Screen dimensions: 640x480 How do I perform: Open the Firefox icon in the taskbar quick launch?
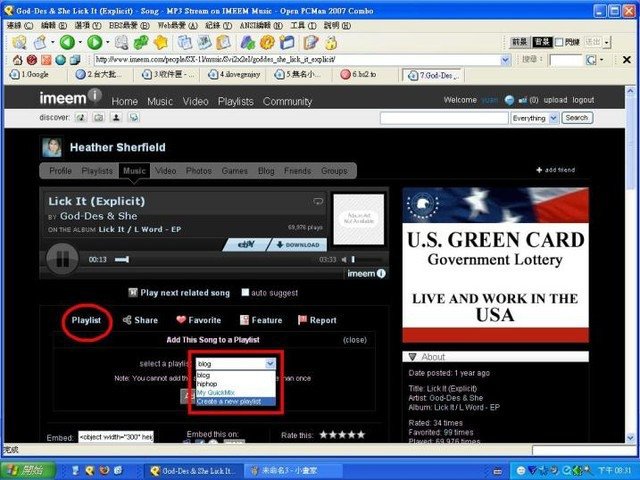pos(104,470)
